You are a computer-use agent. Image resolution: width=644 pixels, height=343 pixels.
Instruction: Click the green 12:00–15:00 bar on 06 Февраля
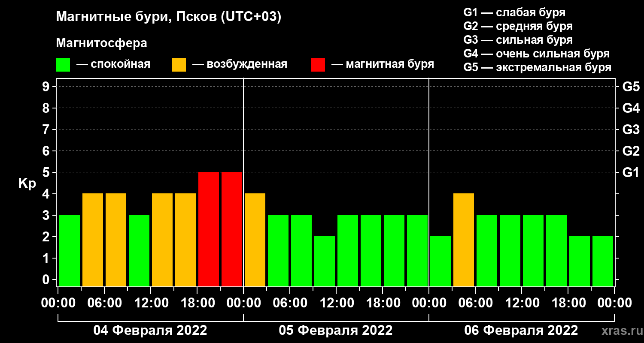click(533, 250)
